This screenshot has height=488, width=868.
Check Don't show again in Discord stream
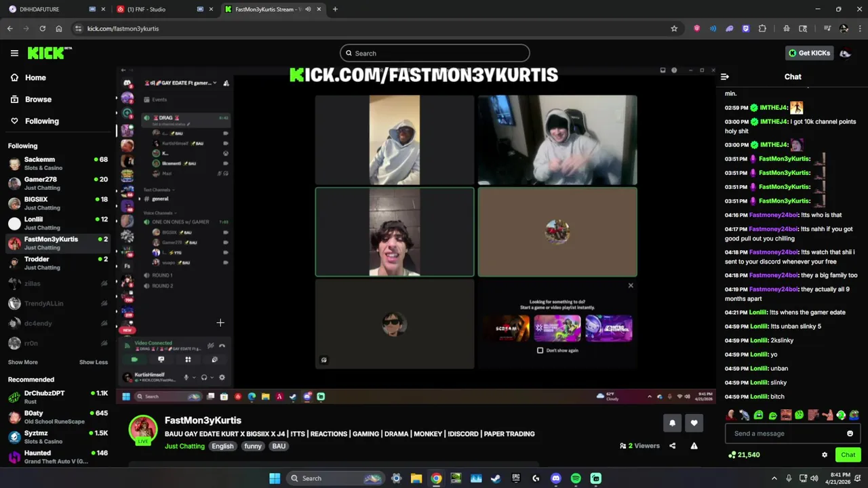click(540, 350)
